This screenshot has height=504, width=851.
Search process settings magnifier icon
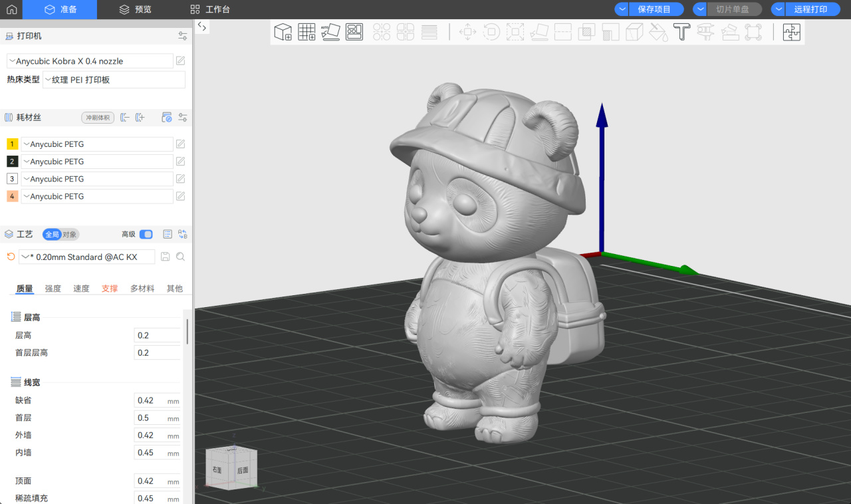180,257
